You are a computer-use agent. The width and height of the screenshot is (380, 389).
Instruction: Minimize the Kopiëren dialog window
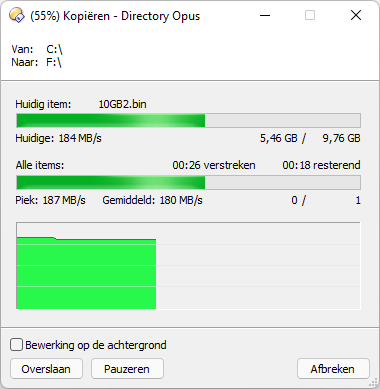[x=265, y=15]
